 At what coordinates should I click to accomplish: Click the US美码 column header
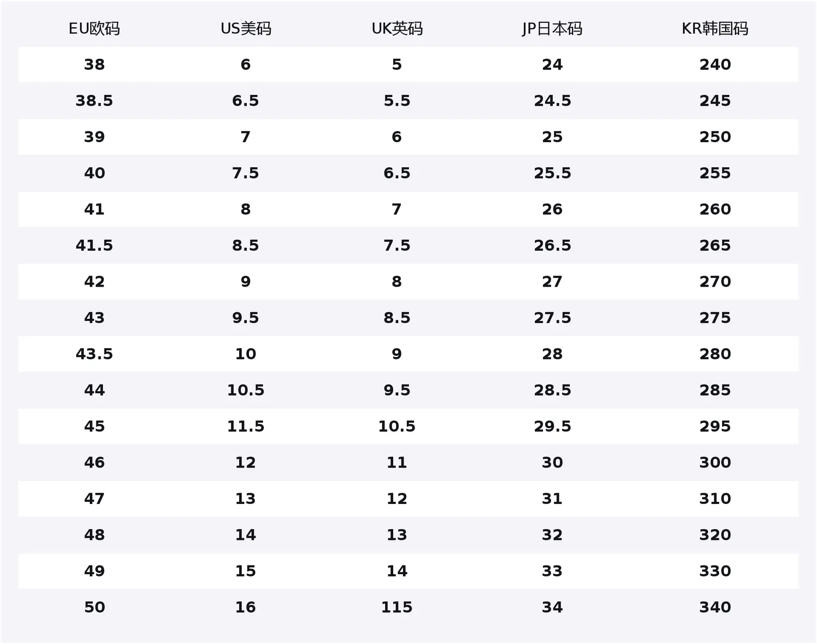pyautogui.click(x=246, y=28)
